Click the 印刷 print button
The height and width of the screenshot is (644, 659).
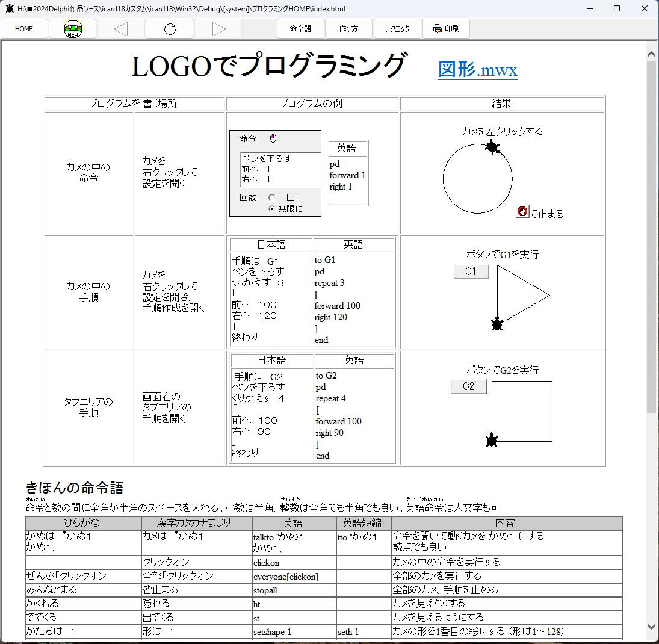(446, 29)
